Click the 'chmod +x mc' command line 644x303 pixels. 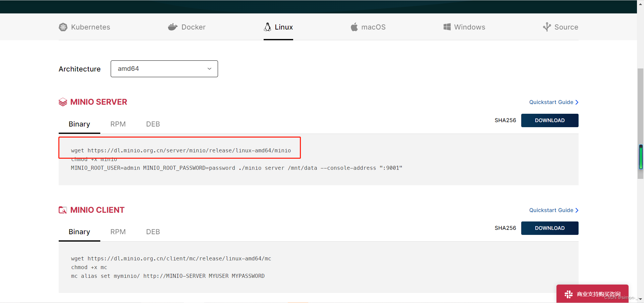(x=89, y=267)
